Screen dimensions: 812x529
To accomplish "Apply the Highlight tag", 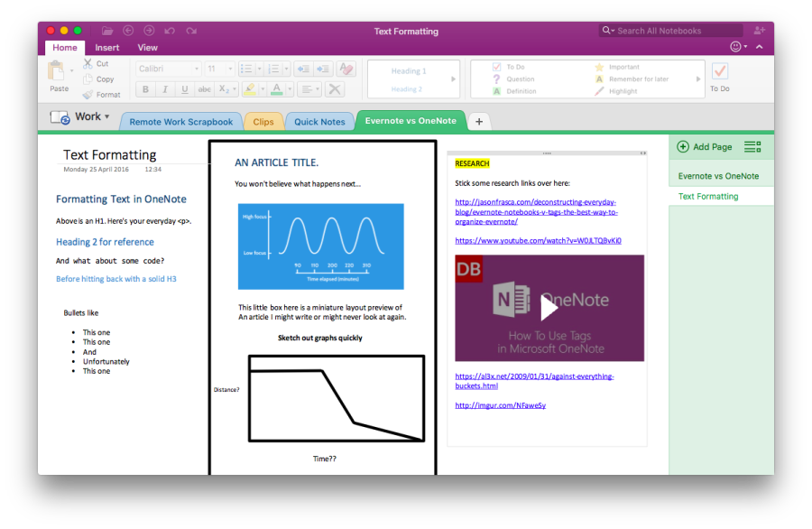I will point(616,91).
